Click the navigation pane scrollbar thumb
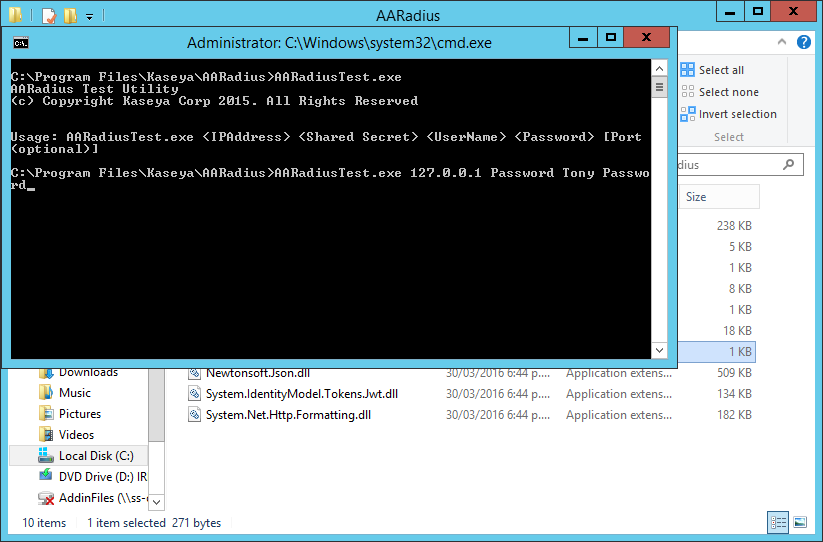Screen dimensions: 823x542 click(x=156, y=405)
